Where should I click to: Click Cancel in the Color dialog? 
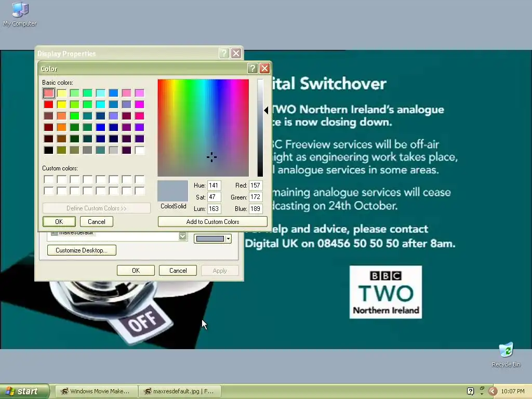(x=96, y=221)
